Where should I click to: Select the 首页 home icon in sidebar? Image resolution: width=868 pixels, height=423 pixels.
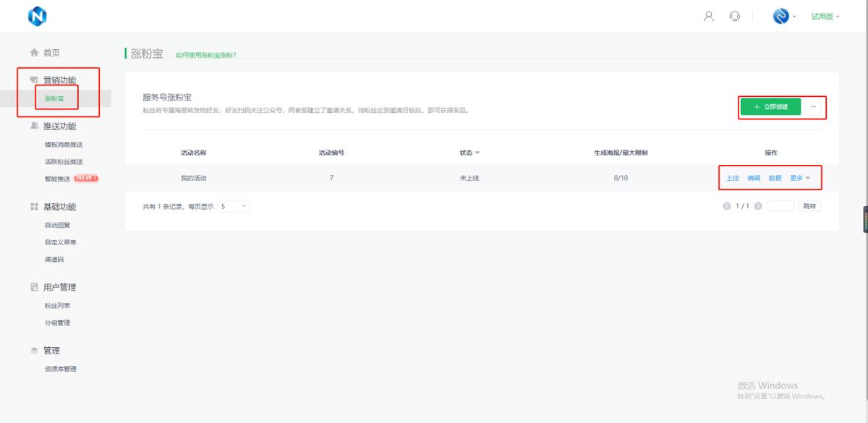(x=34, y=52)
